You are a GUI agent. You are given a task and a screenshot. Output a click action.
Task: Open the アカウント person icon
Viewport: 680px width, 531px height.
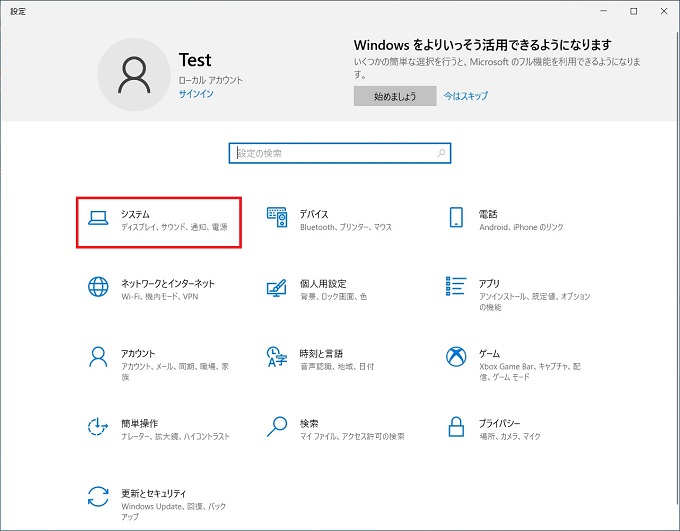coord(98,357)
